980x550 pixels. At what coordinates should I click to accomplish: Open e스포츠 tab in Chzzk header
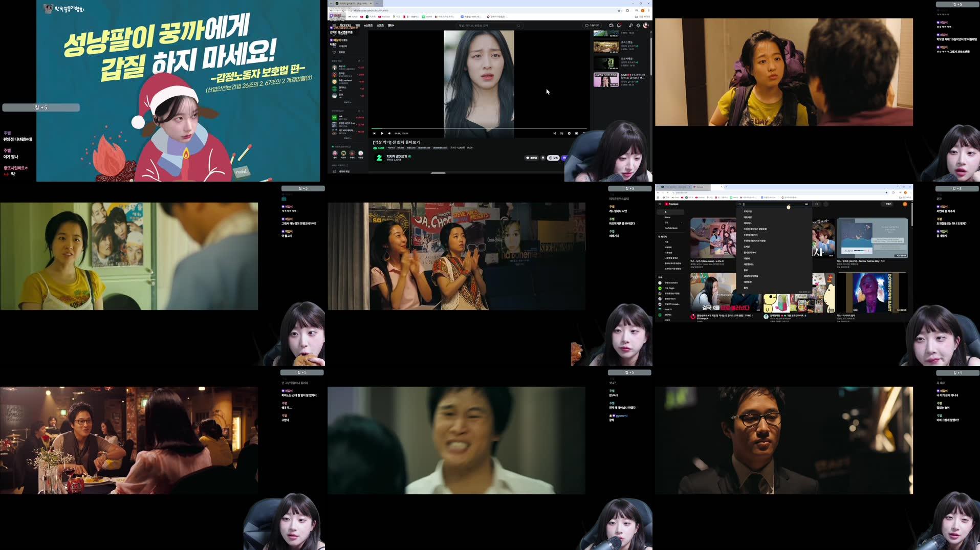pos(368,25)
